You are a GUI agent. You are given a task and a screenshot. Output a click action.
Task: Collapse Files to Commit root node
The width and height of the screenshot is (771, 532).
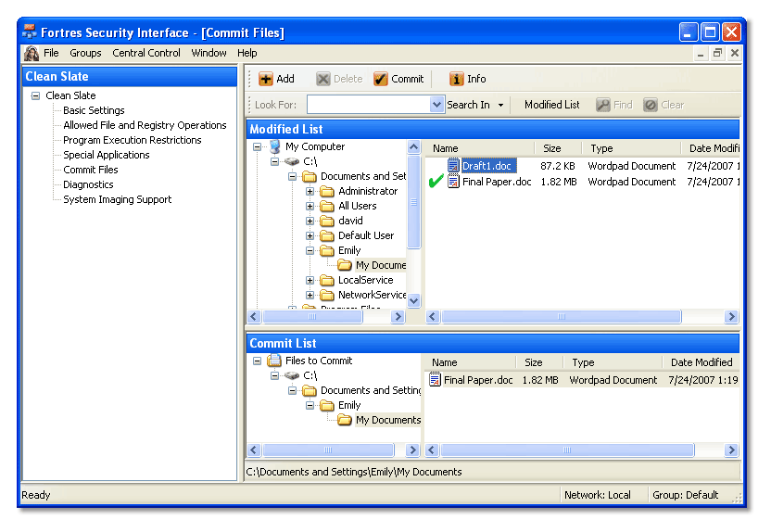tap(257, 361)
